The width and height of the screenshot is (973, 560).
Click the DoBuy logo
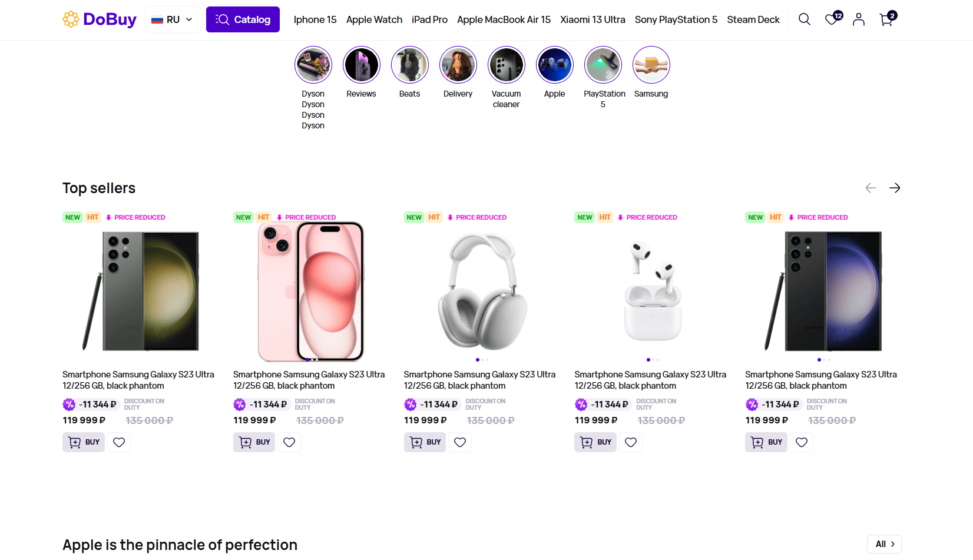click(x=100, y=19)
